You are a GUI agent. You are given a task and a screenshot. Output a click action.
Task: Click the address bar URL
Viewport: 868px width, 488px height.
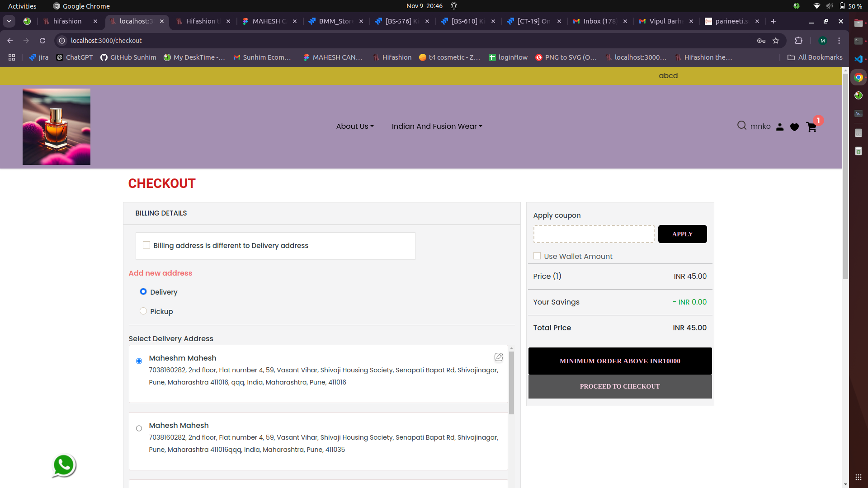(x=106, y=41)
